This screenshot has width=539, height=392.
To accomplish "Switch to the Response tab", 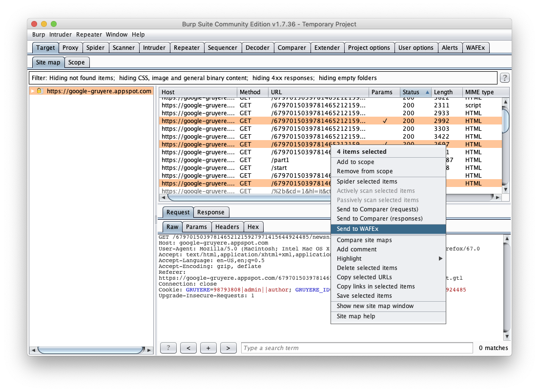I will pos(211,212).
